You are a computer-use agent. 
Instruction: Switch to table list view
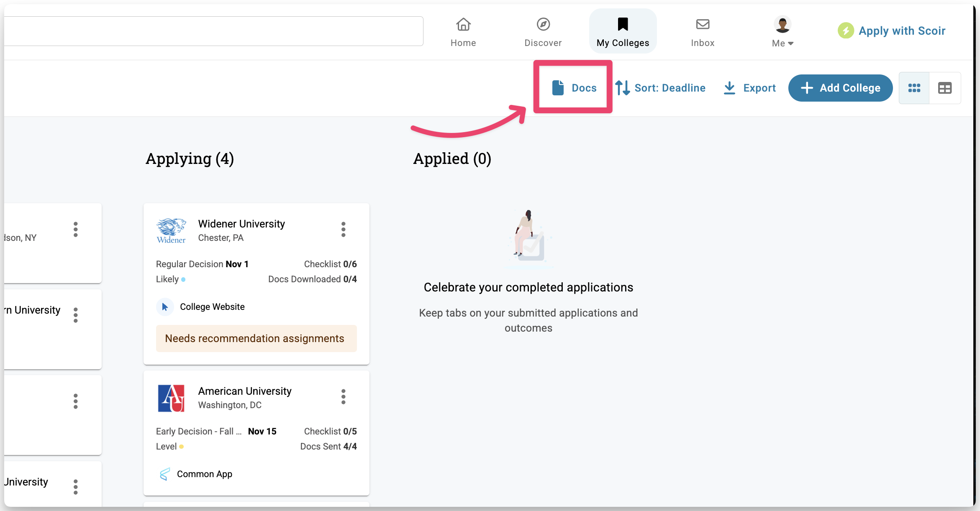[x=944, y=88]
